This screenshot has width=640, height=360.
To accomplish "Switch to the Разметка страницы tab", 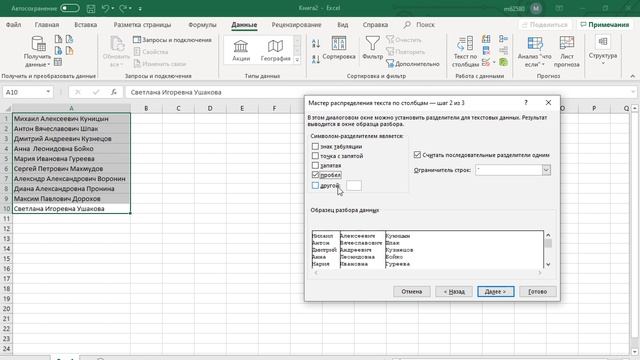I will [x=142, y=25].
